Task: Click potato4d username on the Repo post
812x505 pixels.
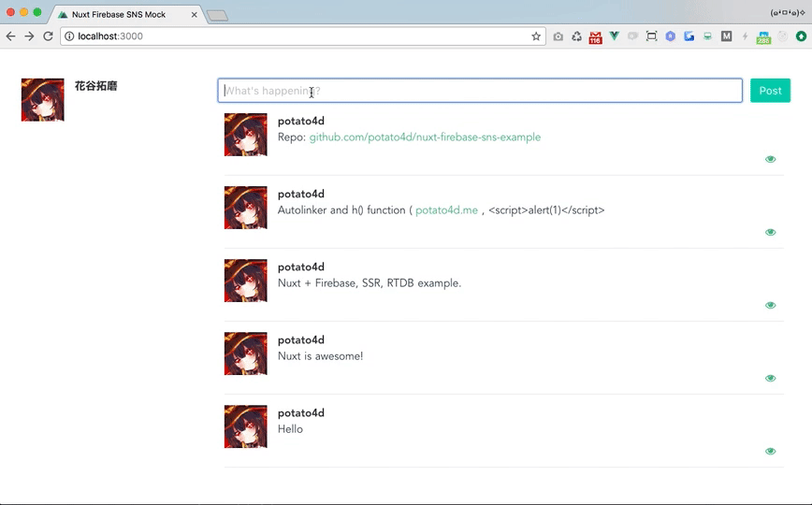Action: (x=301, y=121)
